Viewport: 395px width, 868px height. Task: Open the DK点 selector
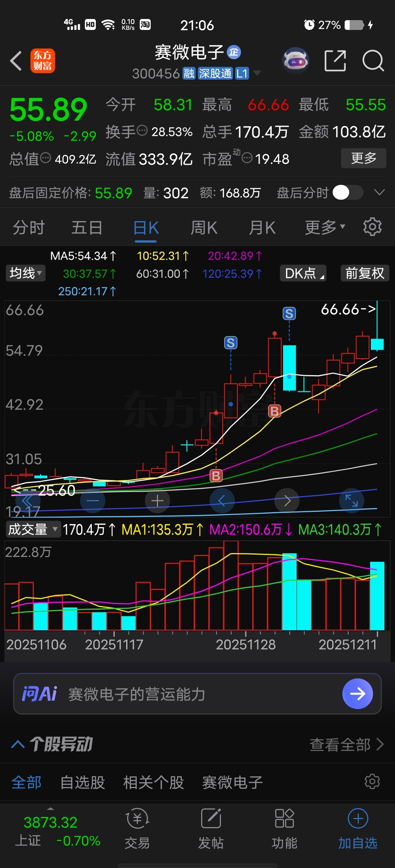click(303, 273)
